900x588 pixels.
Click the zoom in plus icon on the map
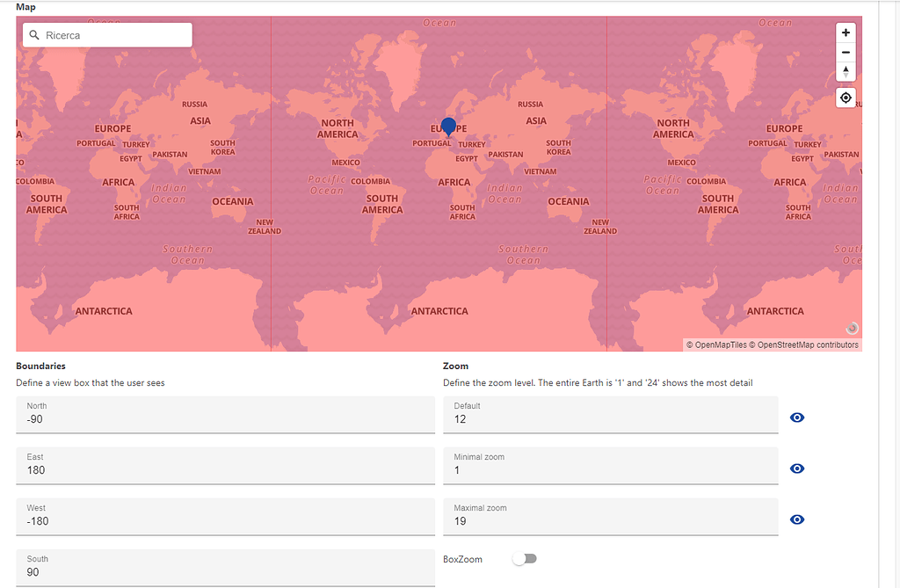pyautogui.click(x=846, y=33)
